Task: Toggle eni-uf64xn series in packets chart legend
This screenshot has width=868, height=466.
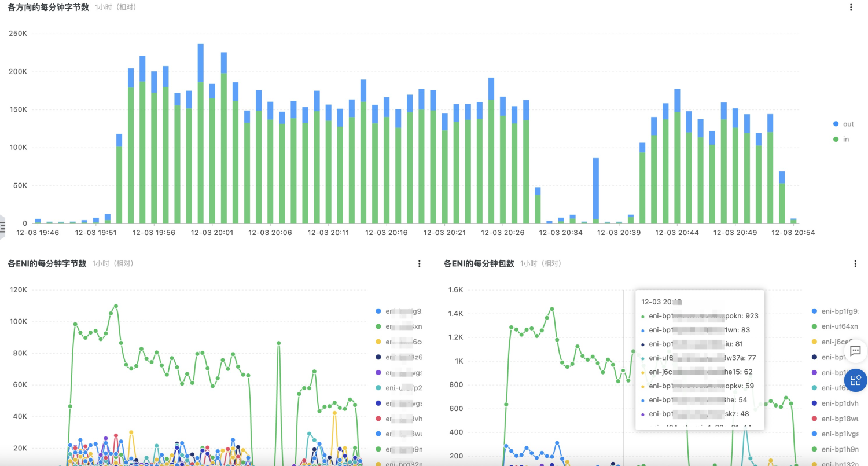Action: [x=834, y=326]
